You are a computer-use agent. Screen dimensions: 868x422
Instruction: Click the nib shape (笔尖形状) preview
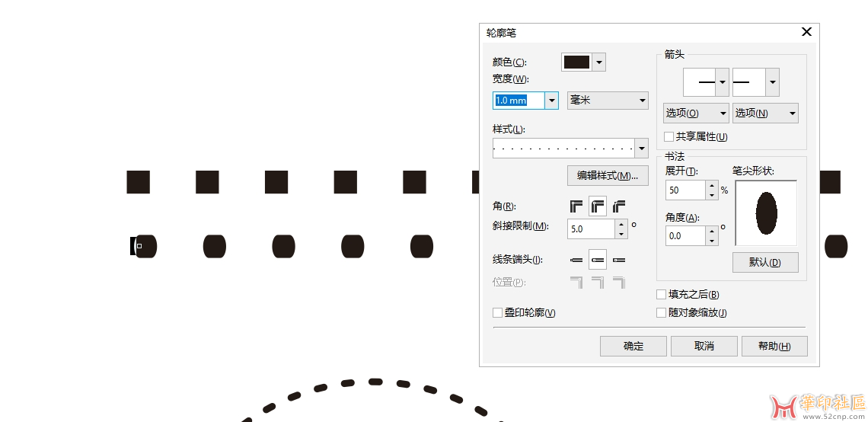765,213
